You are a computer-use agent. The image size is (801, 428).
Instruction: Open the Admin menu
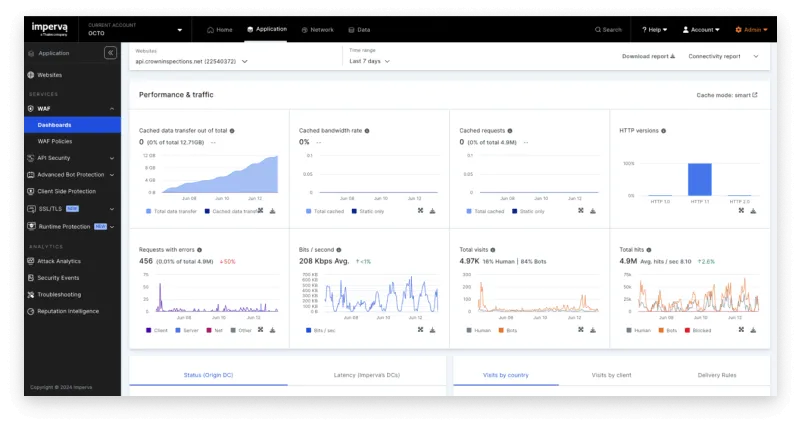[751, 30]
